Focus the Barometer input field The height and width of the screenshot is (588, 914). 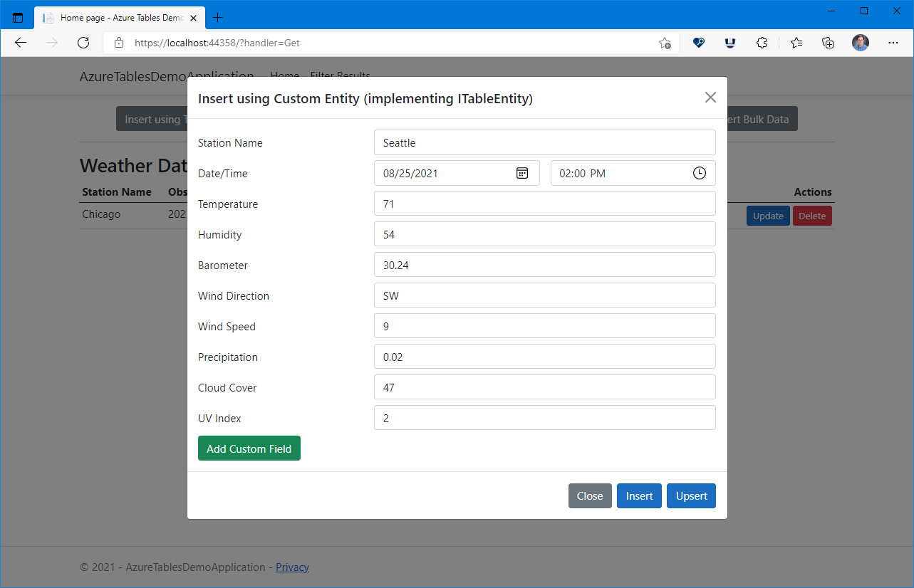tap(544, 265)
